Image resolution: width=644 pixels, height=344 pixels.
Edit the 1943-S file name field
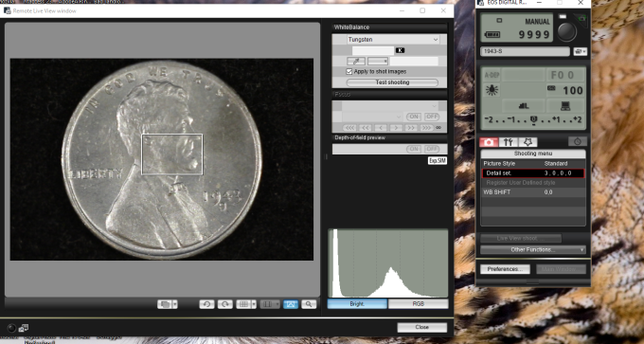point(525,51)
